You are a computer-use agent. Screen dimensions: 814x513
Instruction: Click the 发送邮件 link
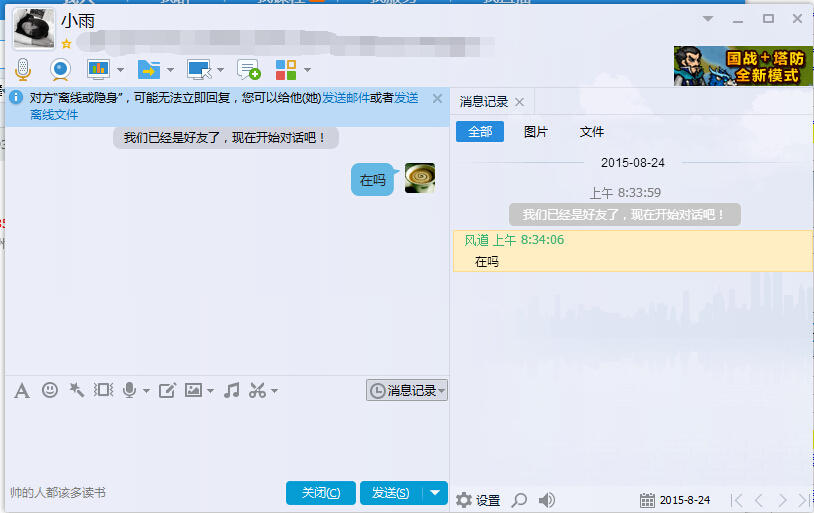click(x=345, y=98)
